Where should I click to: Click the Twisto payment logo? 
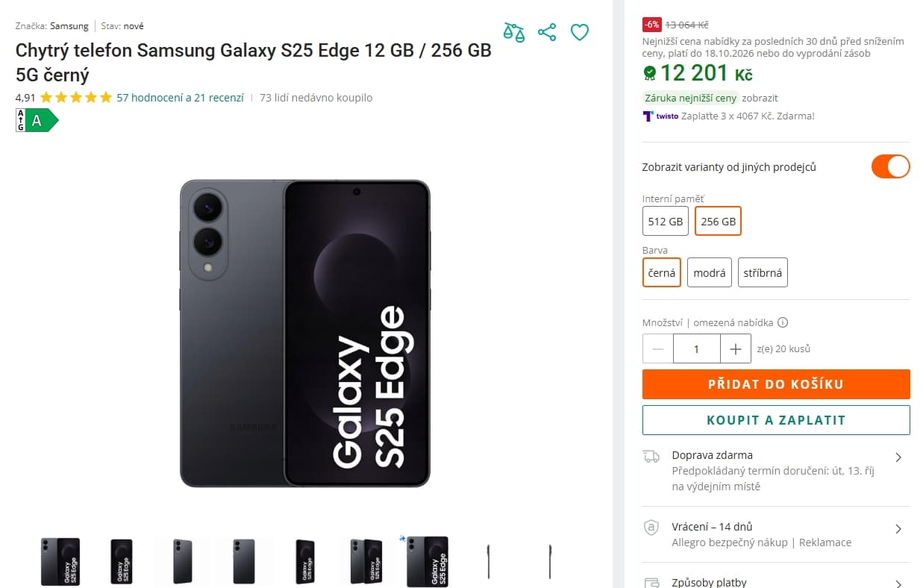tap(660, 116)
